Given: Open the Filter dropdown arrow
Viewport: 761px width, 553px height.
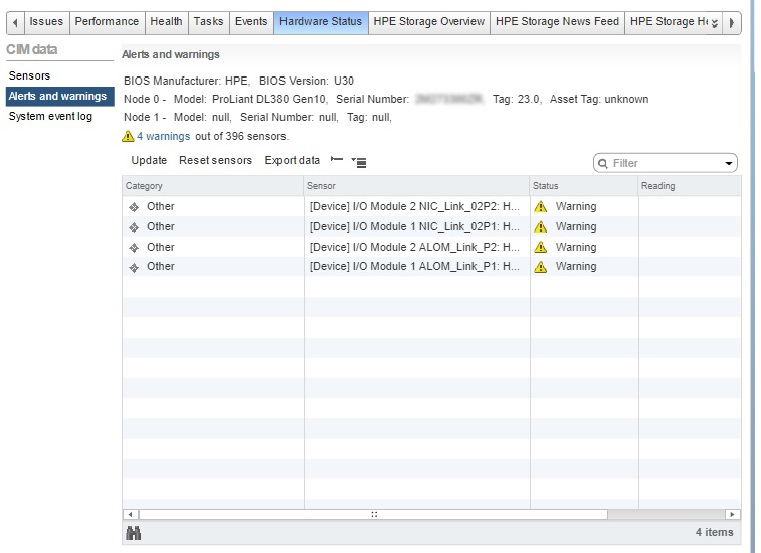Looking at the screenshot, I should (728, 163).
